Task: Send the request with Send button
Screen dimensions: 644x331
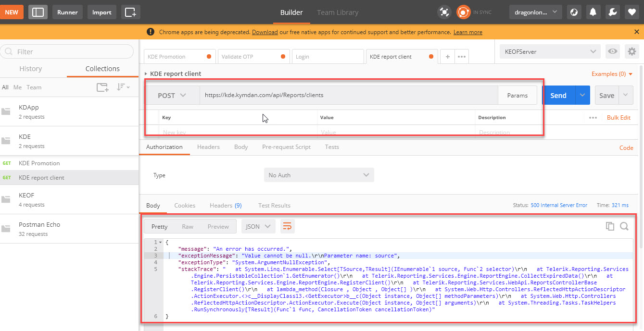Action: click(558, 96)
